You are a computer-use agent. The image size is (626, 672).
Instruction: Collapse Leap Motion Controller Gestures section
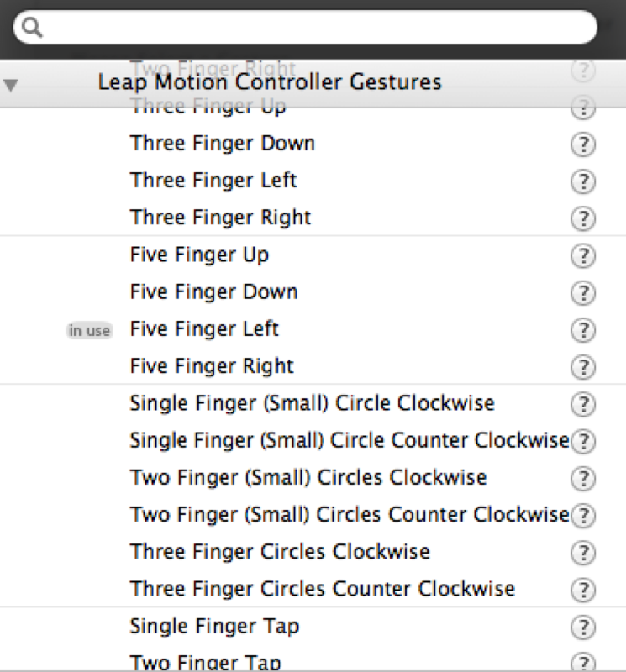pyautogui.click(x=11, y=84)
